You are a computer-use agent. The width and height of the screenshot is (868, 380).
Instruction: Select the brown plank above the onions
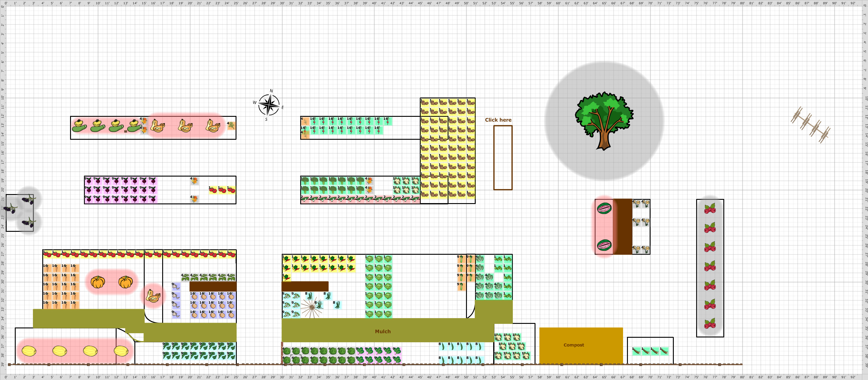point(213,286)
